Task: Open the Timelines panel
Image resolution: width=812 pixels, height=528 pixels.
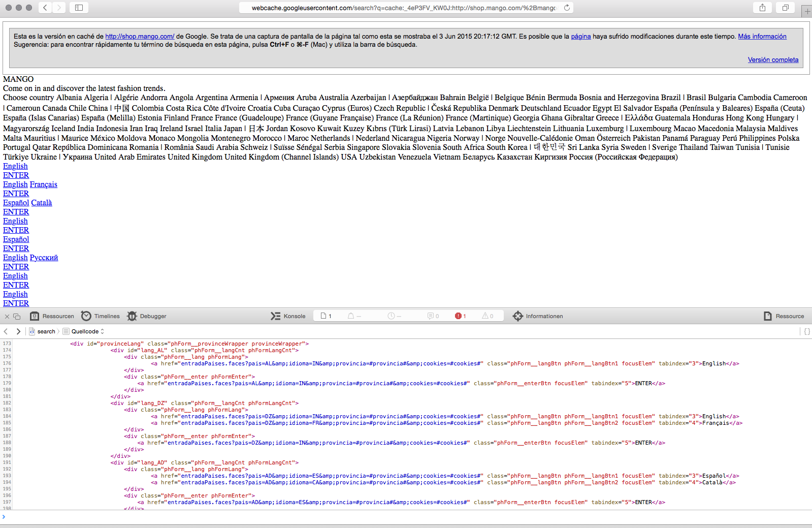Action: tap(101, 316)
